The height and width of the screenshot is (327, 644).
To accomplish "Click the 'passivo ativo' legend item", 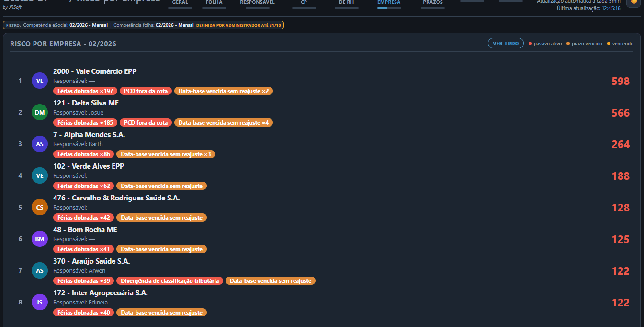I will coord(545,44).
